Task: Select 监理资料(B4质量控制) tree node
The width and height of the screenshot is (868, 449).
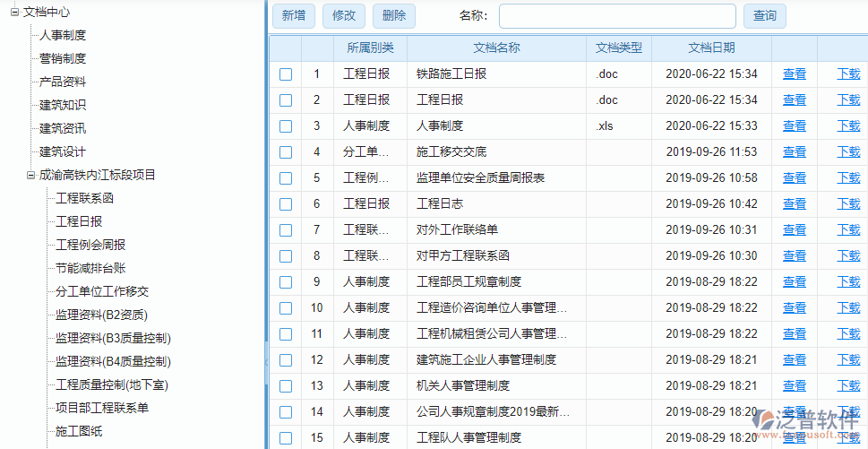Action: coord(113,361)
